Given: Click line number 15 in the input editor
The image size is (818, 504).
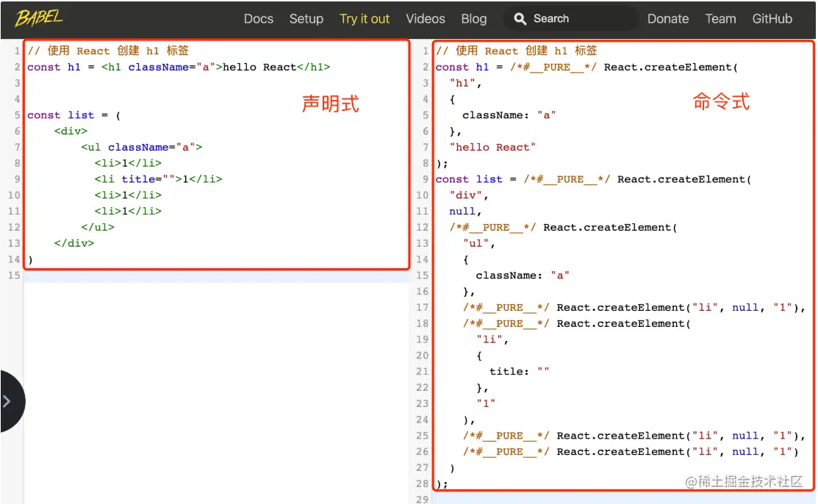Looking at the screenshot, I should [14, 275].
